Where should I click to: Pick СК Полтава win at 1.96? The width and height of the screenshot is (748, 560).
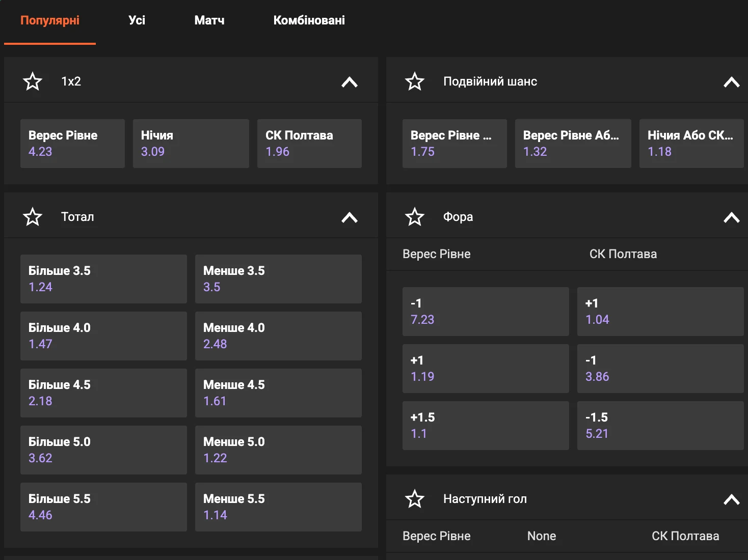[309, 144]
